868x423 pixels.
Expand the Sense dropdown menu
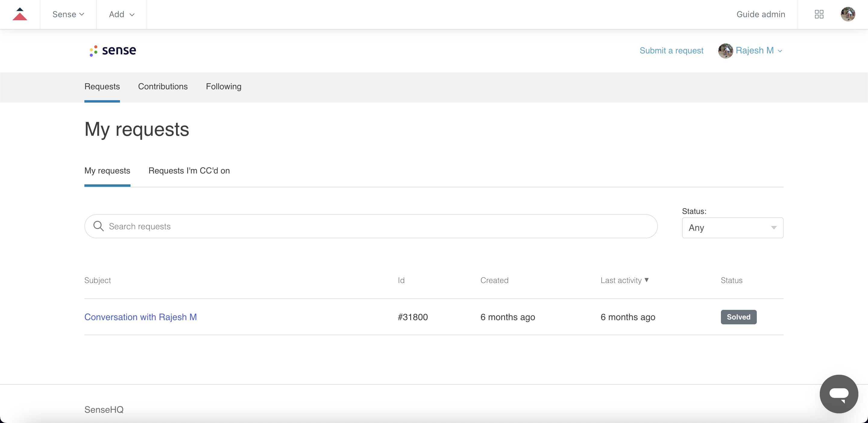tap(68, 14)
